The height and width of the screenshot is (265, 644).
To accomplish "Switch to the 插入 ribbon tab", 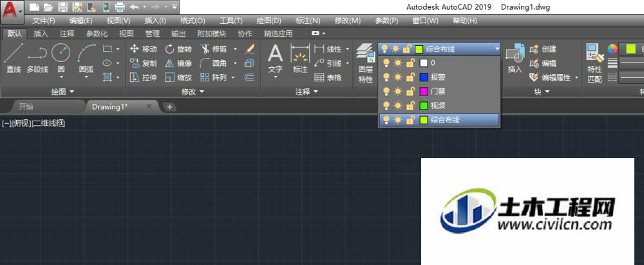I will [41, 34].
